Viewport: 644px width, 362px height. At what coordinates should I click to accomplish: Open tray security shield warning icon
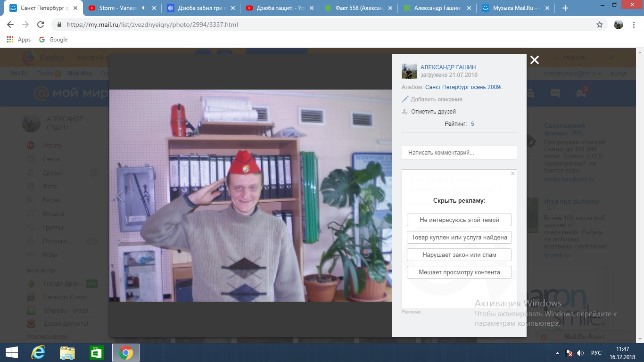(569, 353)
